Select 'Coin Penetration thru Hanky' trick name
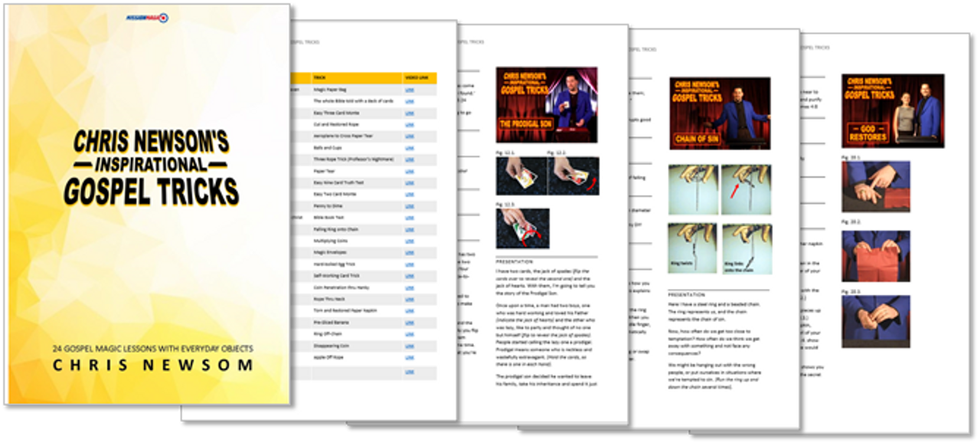The width and height of the screenshot is (980, 443). pyautogui.click(x=341, y=288)
